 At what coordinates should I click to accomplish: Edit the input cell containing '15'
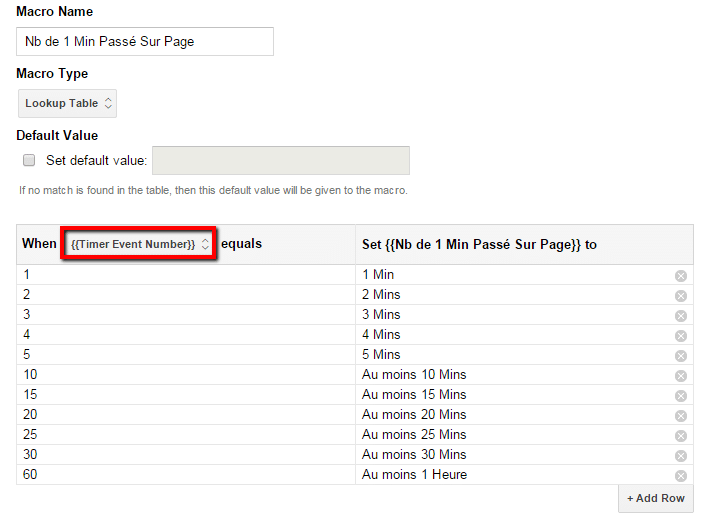(185, 395)
